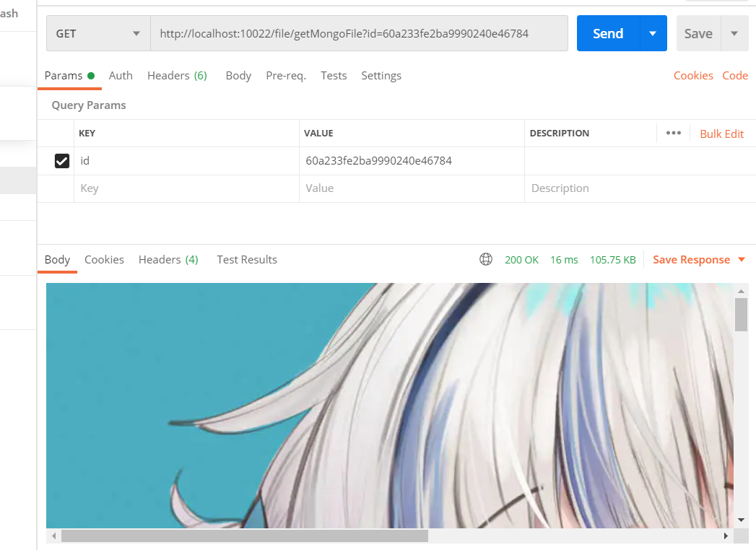Open the Settings tab
Viewport: 756px width, 550px height.
pos(381,76)
